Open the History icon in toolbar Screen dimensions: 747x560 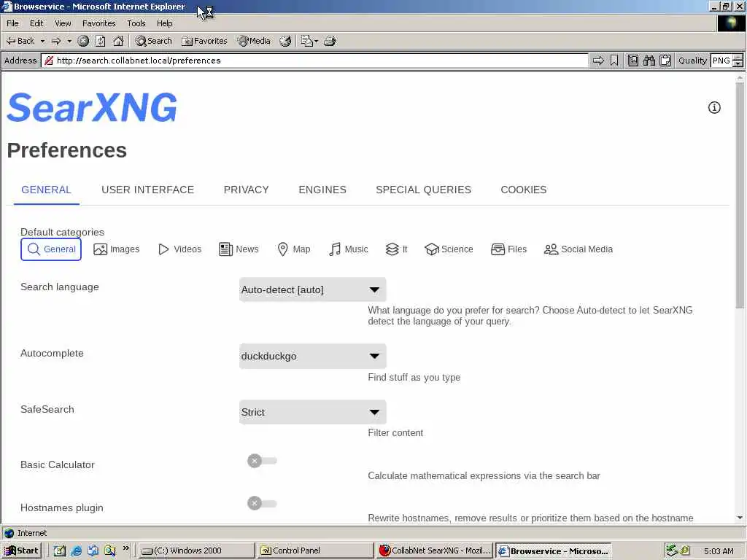285,41
